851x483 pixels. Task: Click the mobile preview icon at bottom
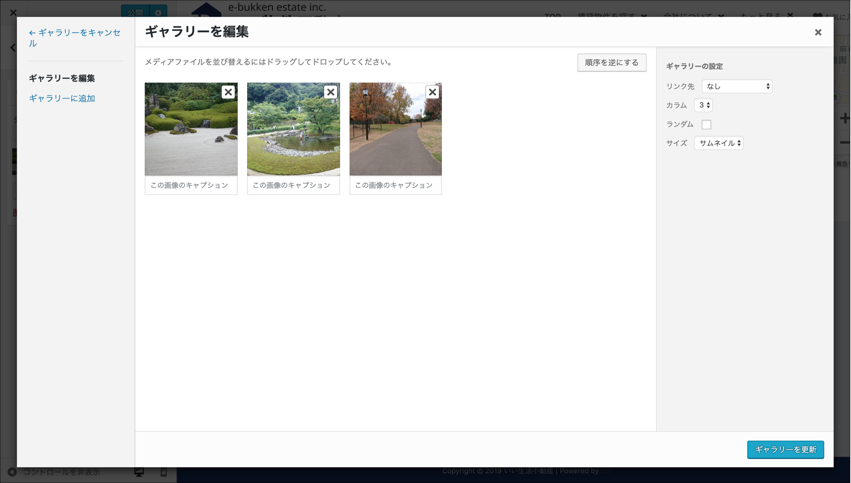click(x=164, y=472)
